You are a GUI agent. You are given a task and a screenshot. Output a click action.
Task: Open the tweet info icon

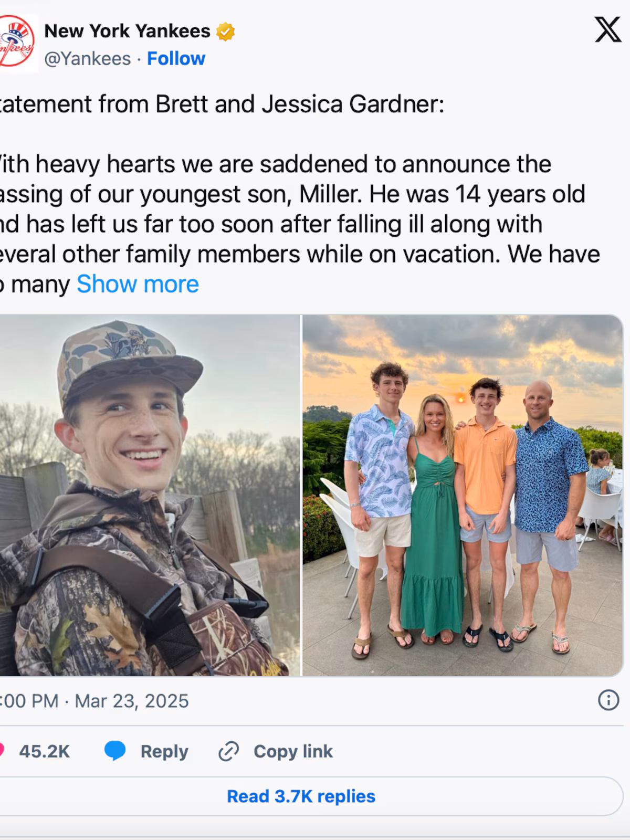point(608,700)
